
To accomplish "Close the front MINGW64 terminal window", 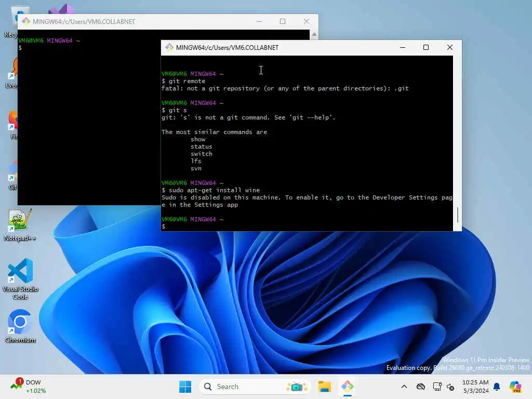I will click(x=449, y=47).
